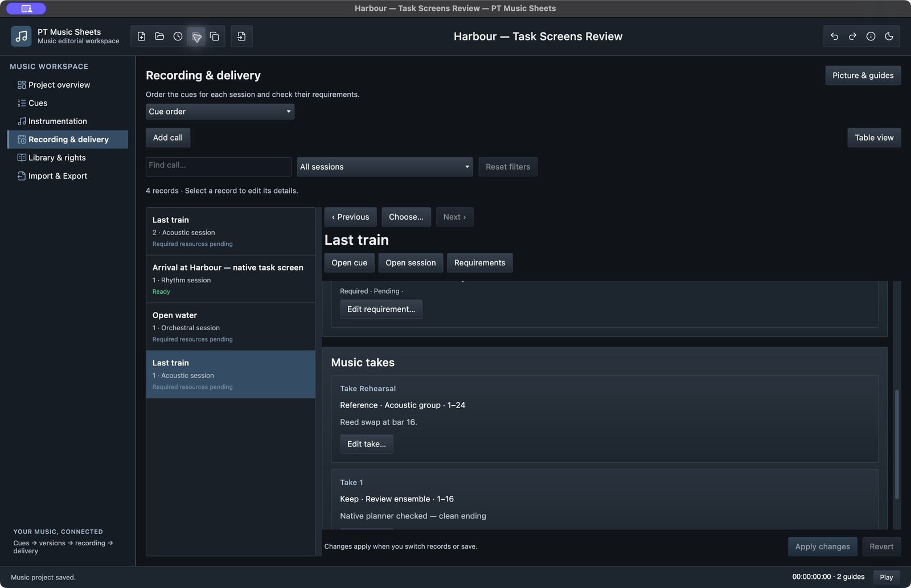Viewport: 911px width, 588px height.
Task: Select the Last train 1 · Acoustic session record
Action: 231,375
